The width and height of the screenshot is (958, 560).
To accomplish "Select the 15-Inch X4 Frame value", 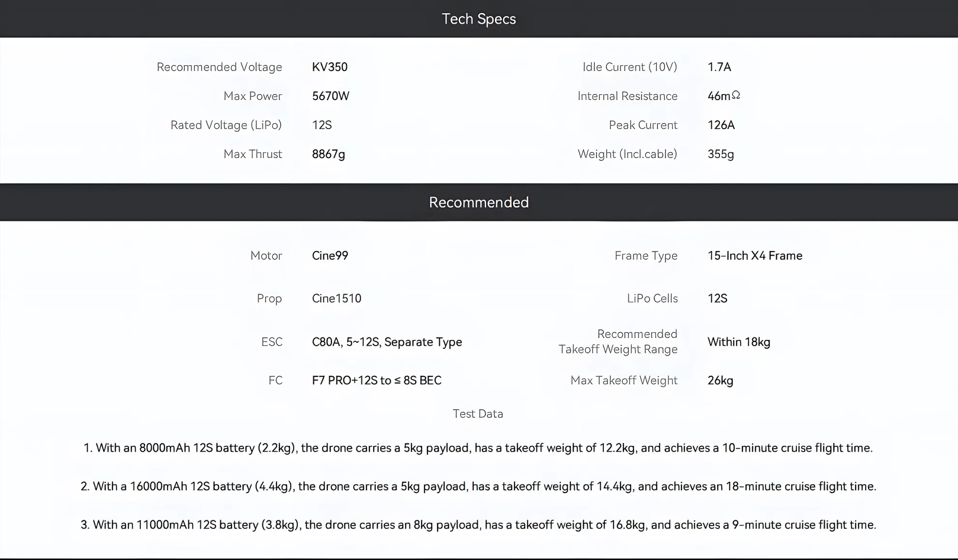I will (755, 255).
